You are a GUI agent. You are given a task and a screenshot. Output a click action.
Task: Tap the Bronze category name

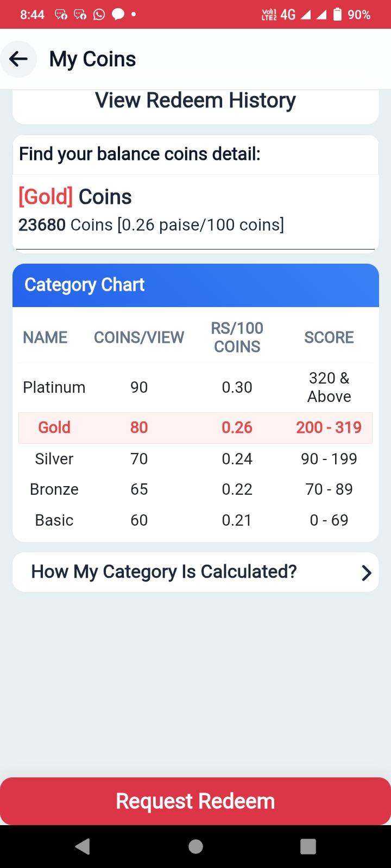pos(54,489)
